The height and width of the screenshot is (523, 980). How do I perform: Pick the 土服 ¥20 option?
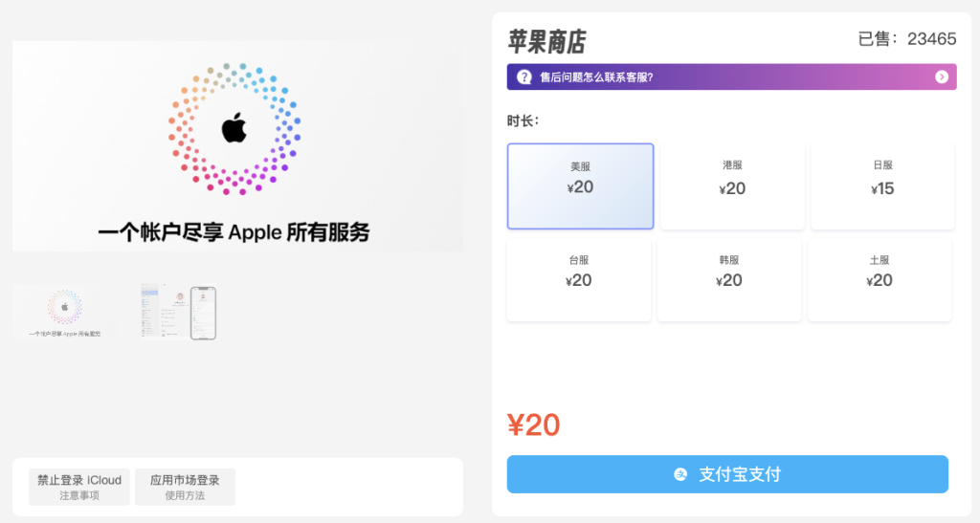point(880,279)
